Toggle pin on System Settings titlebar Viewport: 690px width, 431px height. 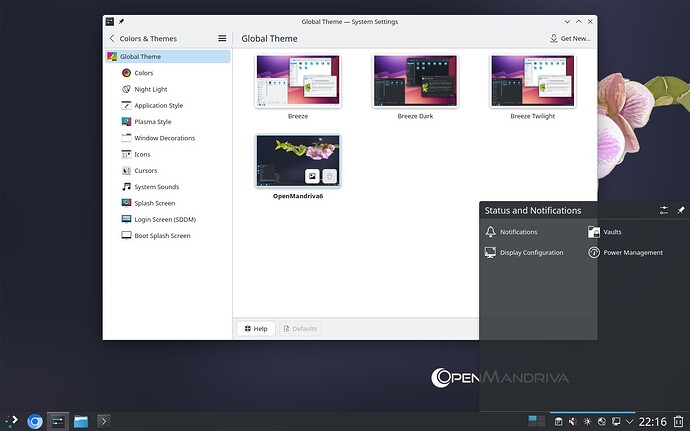[121, 21]
